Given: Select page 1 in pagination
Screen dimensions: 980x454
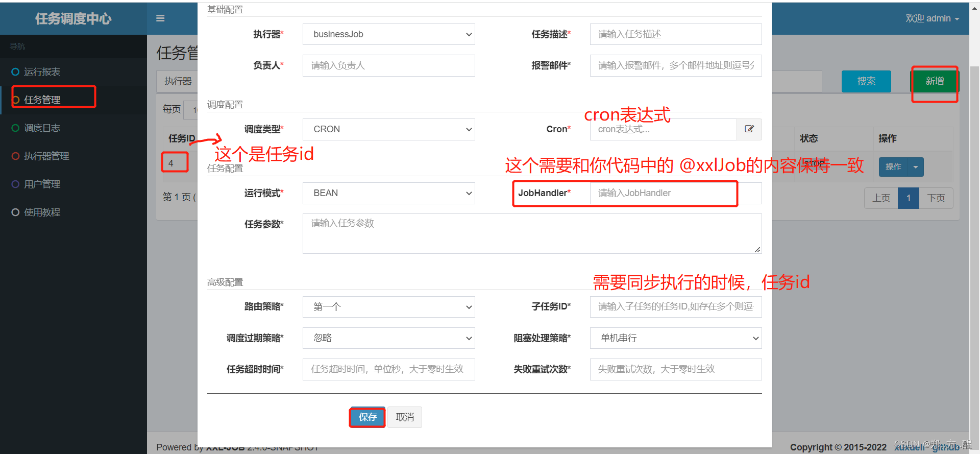Looking at the screenshot, I should coord(909,198).
